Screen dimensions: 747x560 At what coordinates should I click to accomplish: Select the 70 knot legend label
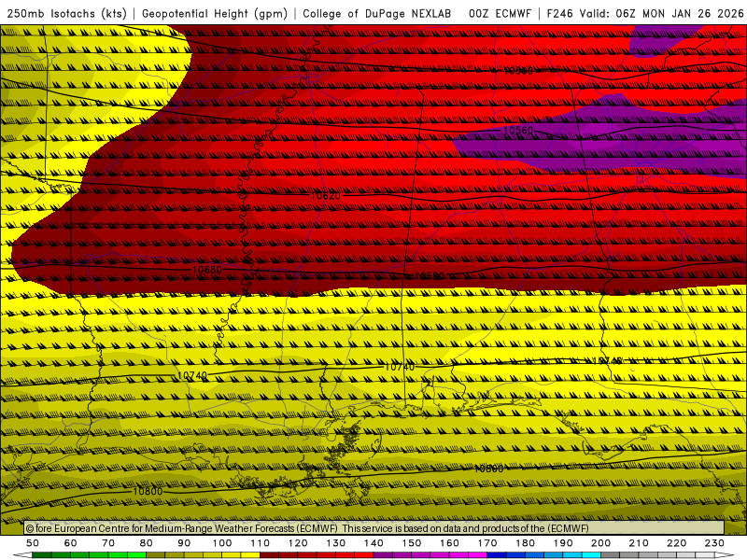click(x=108, y=543)
